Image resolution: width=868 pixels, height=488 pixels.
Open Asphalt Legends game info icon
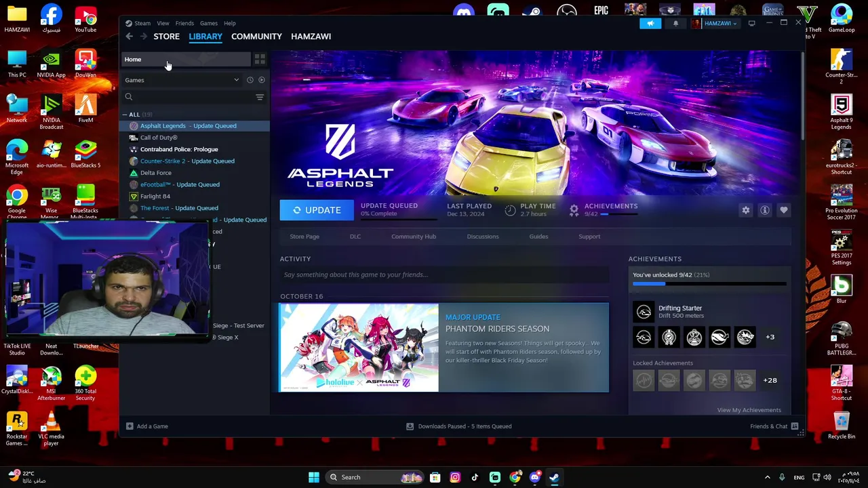[x=765, y=210]
